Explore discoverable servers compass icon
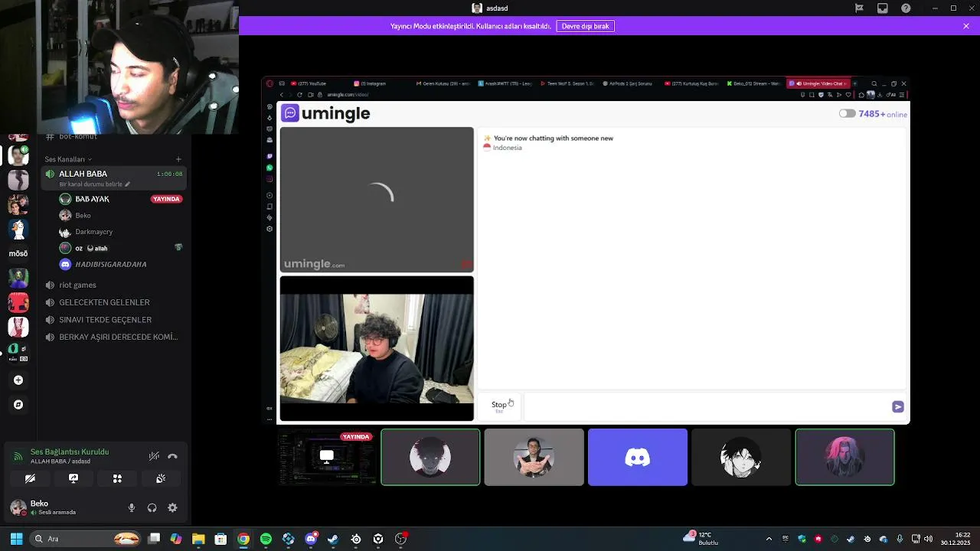980x551 pixels. [x=18, y=405]
